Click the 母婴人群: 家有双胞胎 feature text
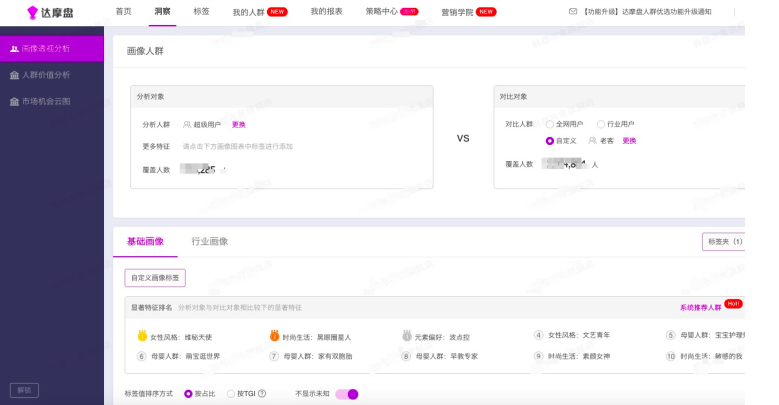The image size is (779, 405). click(317, 356)
